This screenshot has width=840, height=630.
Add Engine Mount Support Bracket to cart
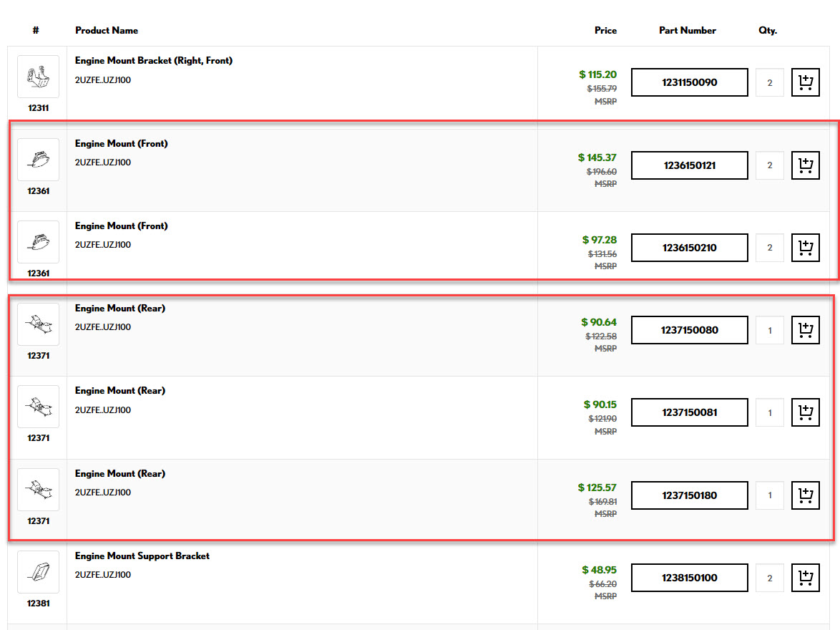(805, 578)
